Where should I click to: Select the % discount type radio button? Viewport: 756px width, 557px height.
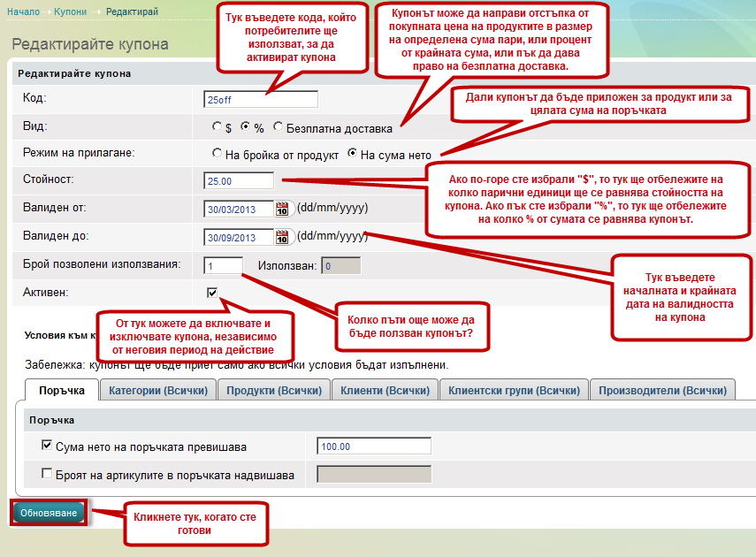pos(246,127)
